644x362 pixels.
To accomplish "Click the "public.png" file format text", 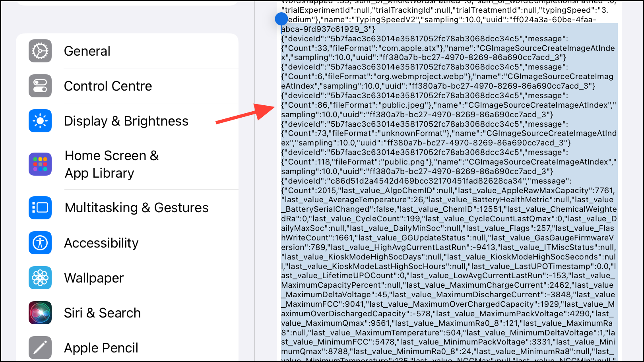I will pyautogui.click(x=406, y=162).
